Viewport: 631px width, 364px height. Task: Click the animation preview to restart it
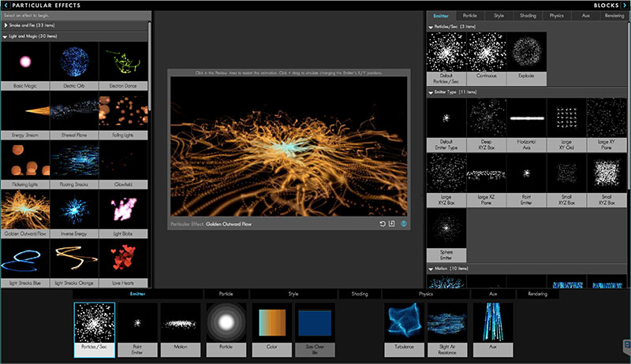pos(288,147)
